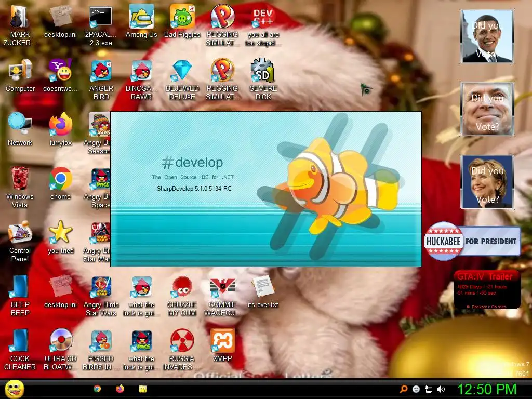Open the Network desktop icon
This screenshot has width=532, height=399.
coord(20,129)
